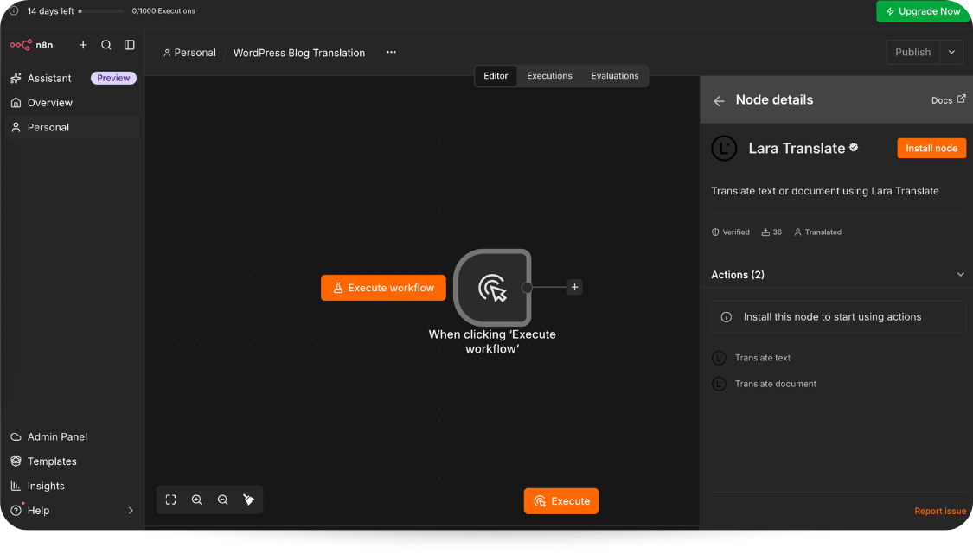Click the node output connection dot
This screenshot has height=560, width=973.
[x=527, y=288]
